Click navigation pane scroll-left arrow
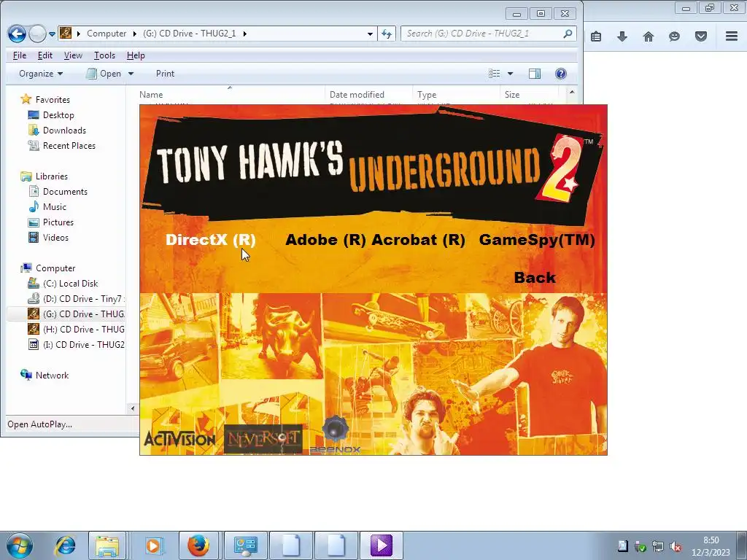This screenshot has width=747, height=560. (133, 408)
